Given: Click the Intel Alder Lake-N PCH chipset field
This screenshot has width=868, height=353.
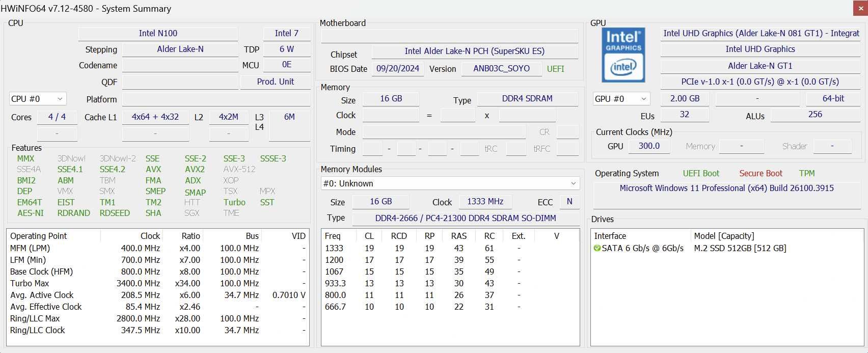Looking at the screenshot, I should pos(475,51).
